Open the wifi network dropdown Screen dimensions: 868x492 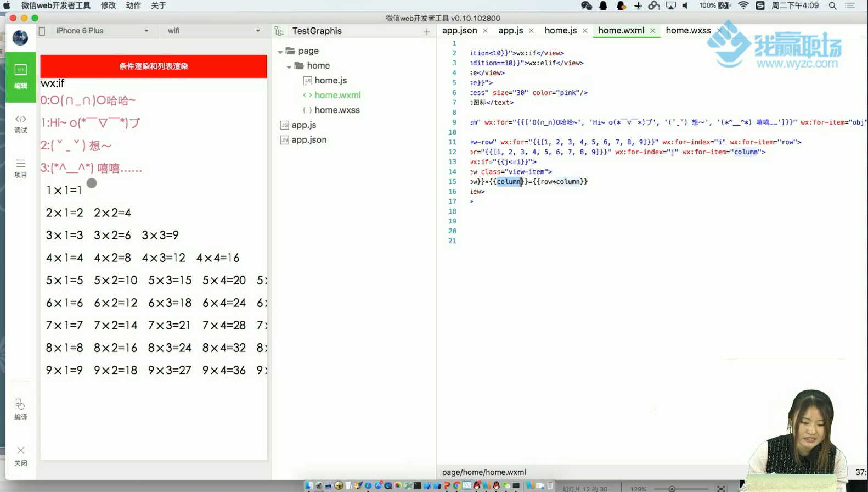(x=214, y=31)
